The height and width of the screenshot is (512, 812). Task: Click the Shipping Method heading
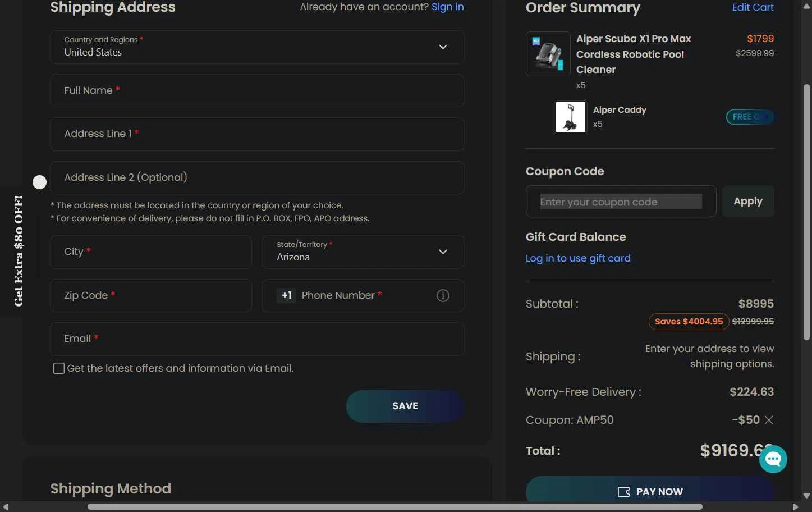click(x=111, y=488)
